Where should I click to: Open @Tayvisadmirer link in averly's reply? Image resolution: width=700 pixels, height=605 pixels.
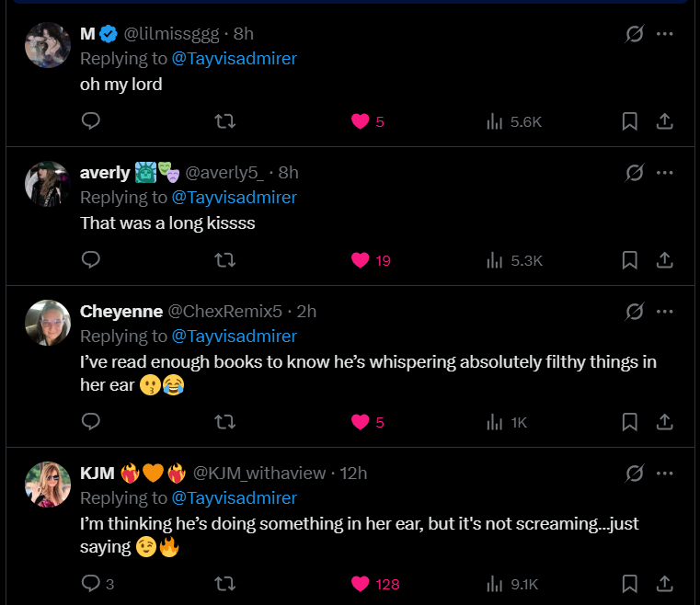[234, 197]
